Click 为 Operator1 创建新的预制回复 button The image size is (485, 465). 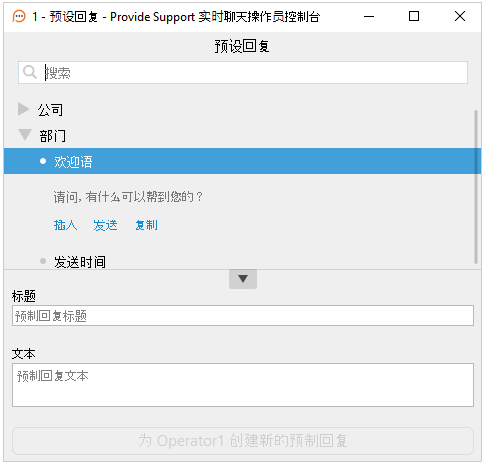(243, 441)
